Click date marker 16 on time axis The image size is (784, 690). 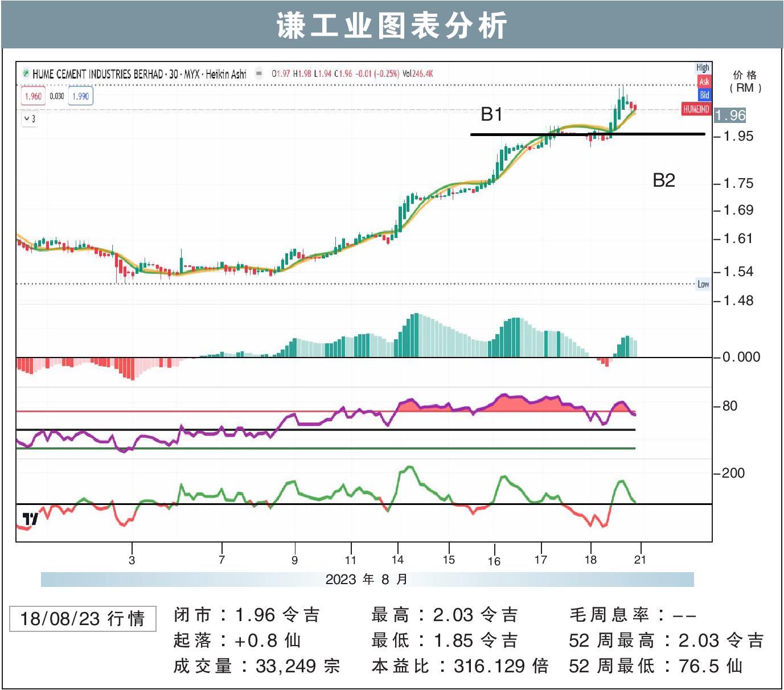pyautogui.click(x=494, y=561)
